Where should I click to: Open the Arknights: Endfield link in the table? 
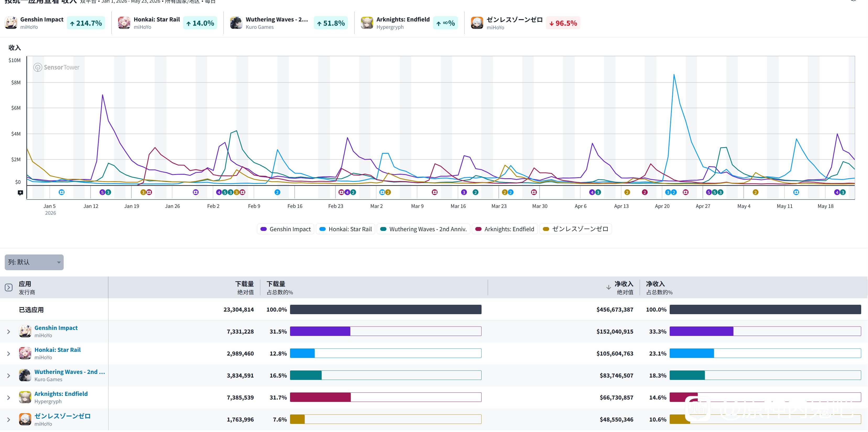61,394
